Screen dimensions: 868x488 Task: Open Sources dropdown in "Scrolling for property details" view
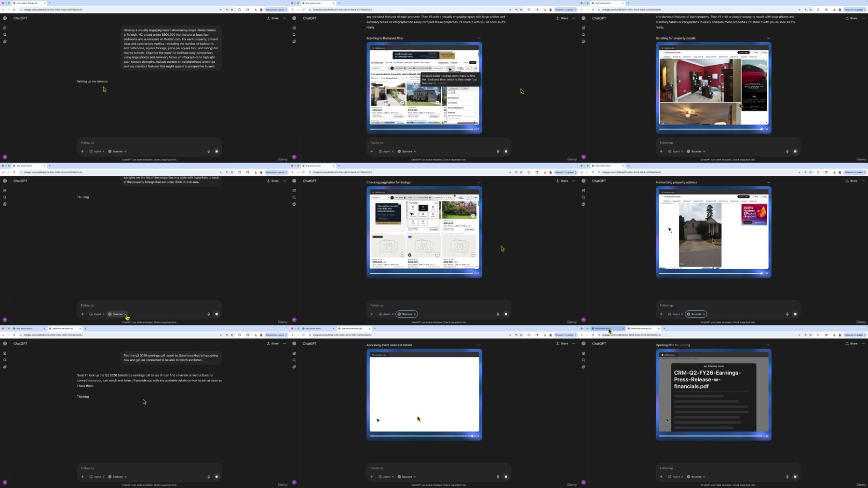click(696, 152)
